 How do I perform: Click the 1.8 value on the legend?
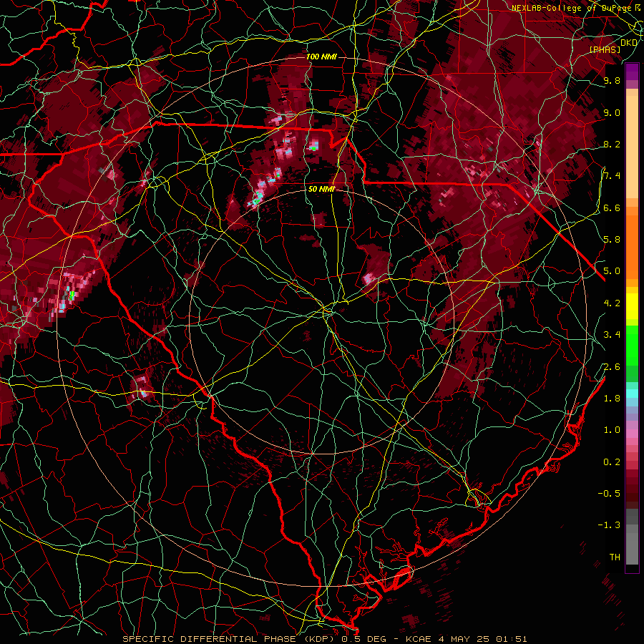pyautogui.click(x=612, y=398)
